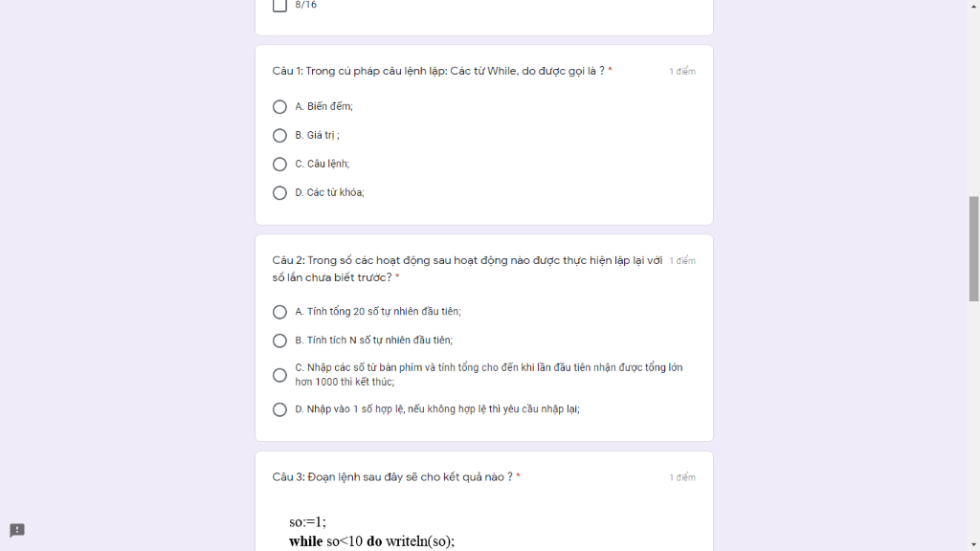This screenshot has width=980, height=551.
Task: Click the scrollbar down arrow
Action: [x=973, y=545]
